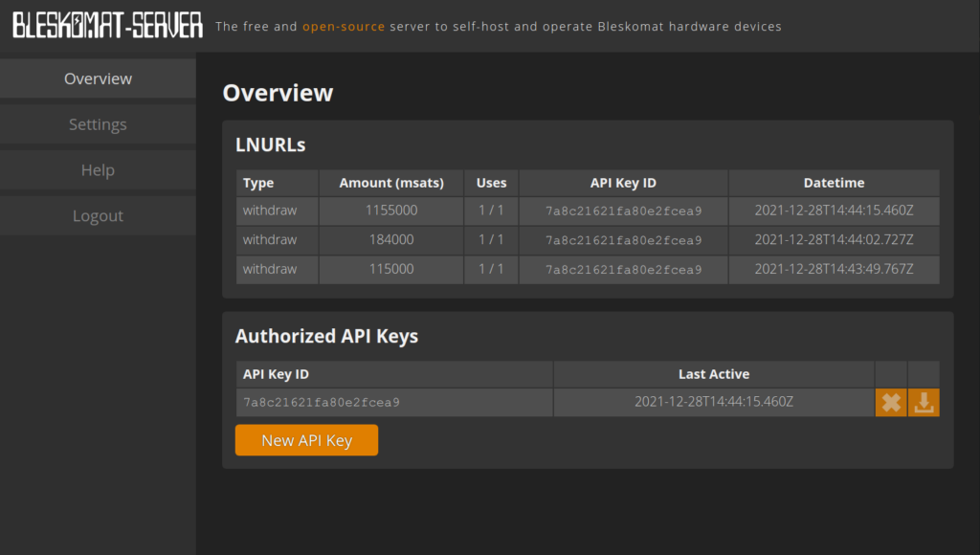Select the uses value in the 115000 row
This screenshot has height=555, width=980.
pyautogui.click(x=491, y=270)
